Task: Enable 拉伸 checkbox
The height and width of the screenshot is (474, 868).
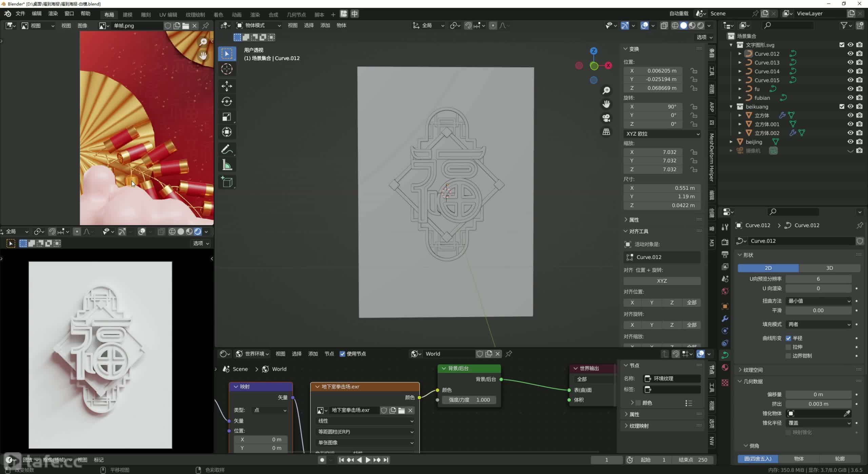Action: click(788, 347)
